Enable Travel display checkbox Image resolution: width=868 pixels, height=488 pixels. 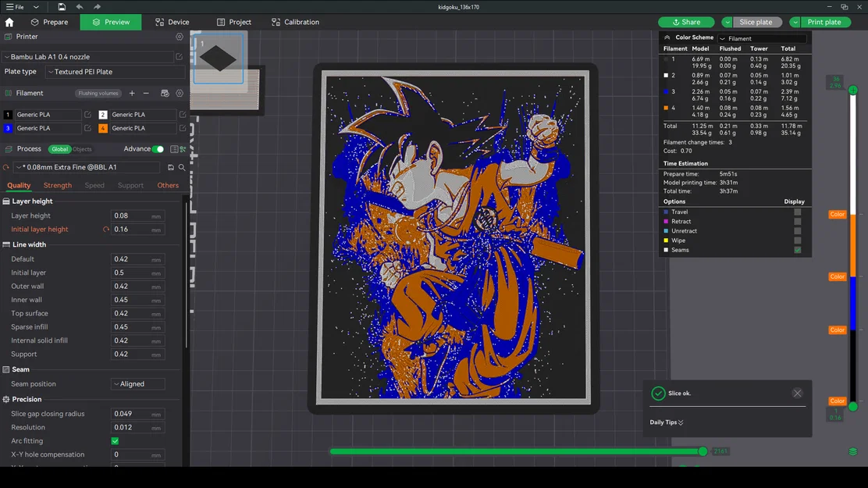[x=797, y=212]
